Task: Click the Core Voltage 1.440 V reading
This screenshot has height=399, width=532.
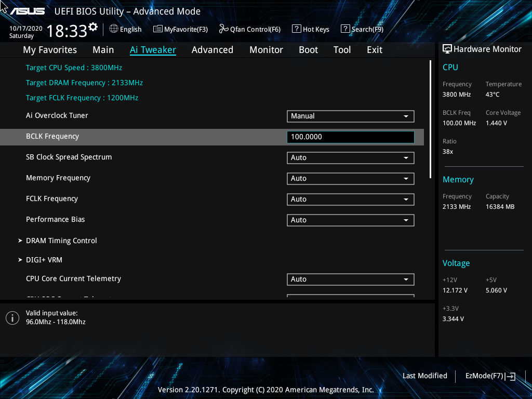Action: pyautogui.click(x=496, y=123)
